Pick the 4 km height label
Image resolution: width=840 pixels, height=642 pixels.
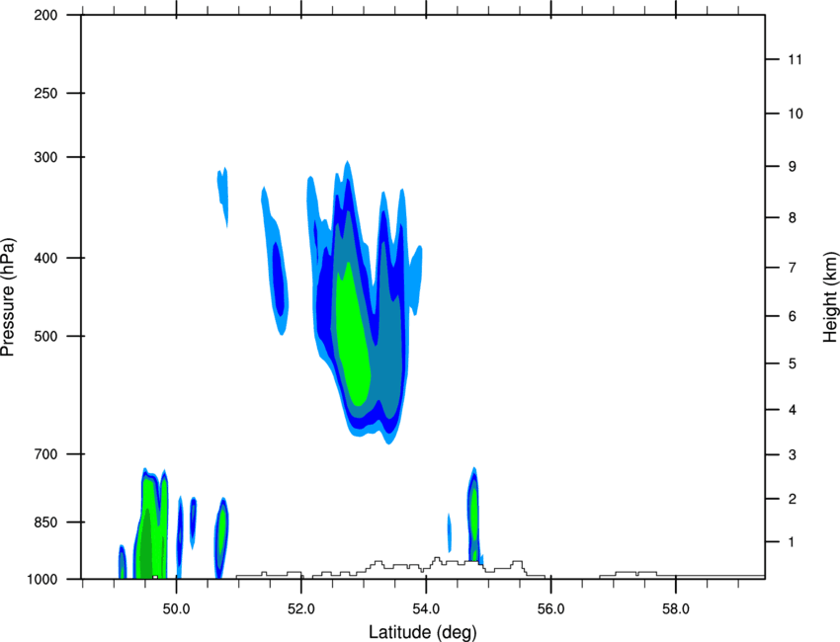(793, 410)
